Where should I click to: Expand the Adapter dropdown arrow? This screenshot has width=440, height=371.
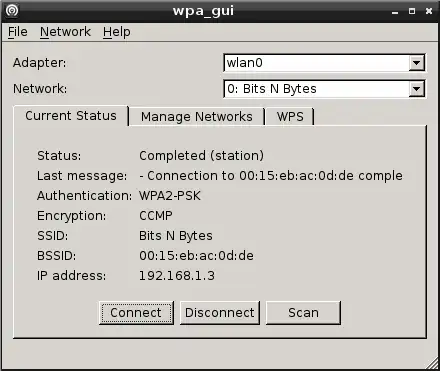pyautogui.click(x=416, y=63)
